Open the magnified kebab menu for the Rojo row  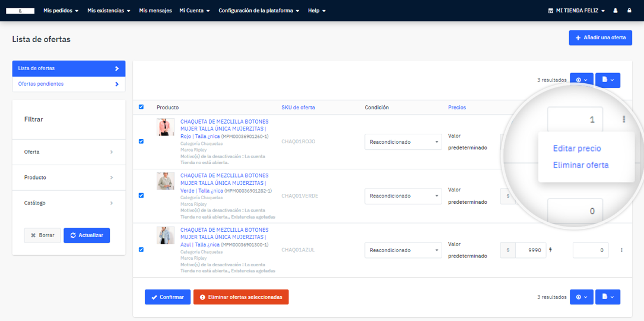point(623,119)
